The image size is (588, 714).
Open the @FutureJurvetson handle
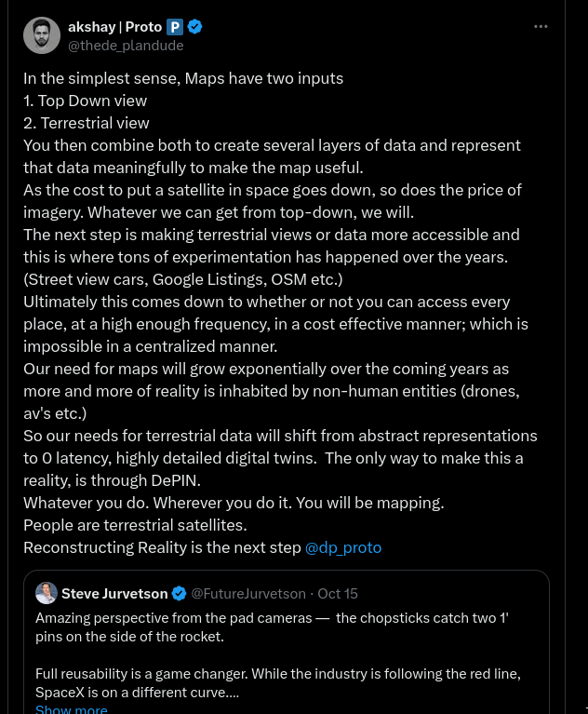pyautogui.click(x=248, y=593)
